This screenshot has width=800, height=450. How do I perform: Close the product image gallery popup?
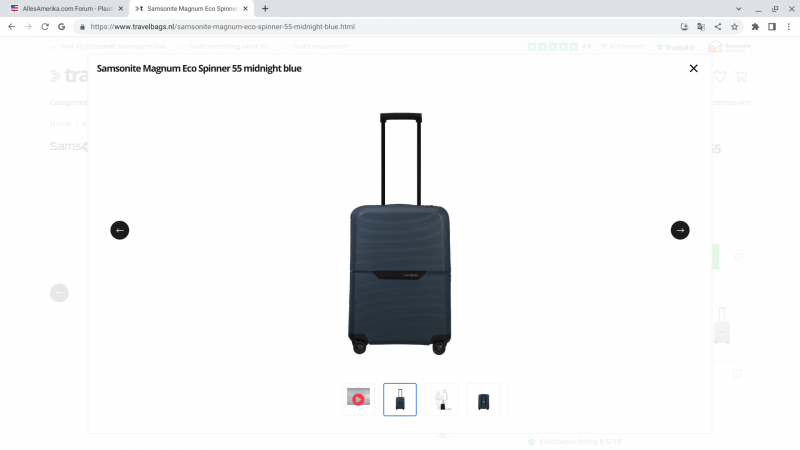click(x=693, y=68)
